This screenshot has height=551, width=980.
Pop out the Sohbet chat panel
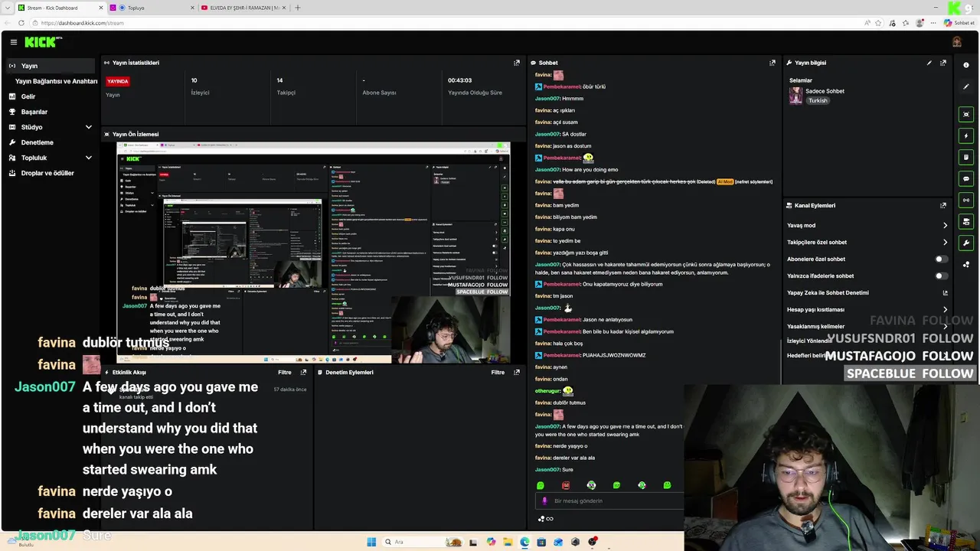tap(773, 63)
